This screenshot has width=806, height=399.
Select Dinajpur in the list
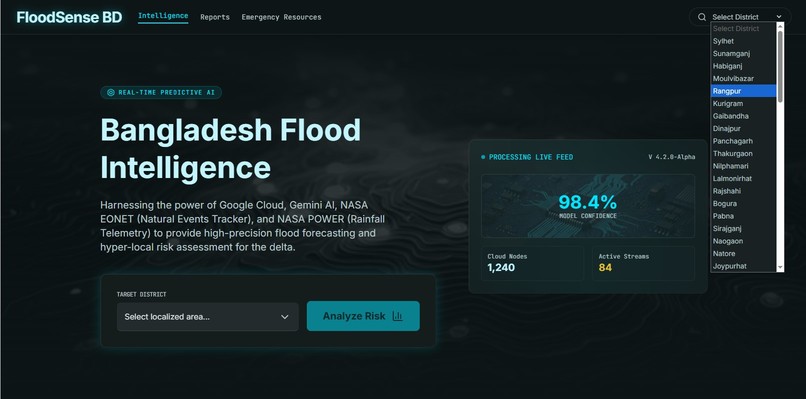click(x=743, y=129)
